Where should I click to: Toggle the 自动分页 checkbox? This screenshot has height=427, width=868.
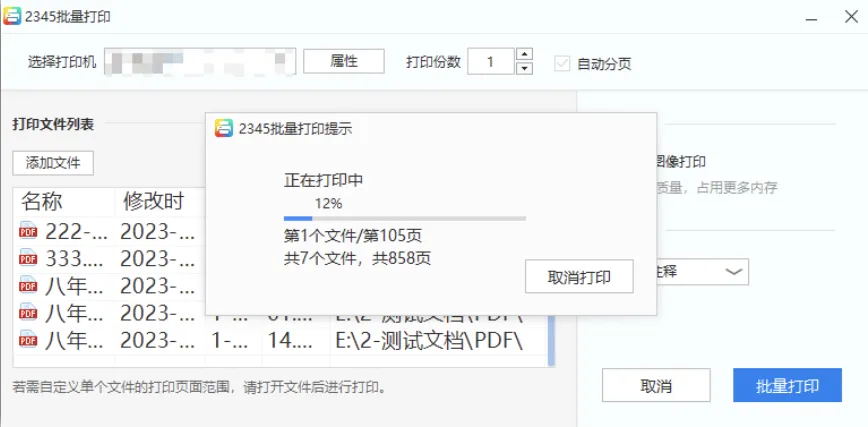[x=562, y=64]
